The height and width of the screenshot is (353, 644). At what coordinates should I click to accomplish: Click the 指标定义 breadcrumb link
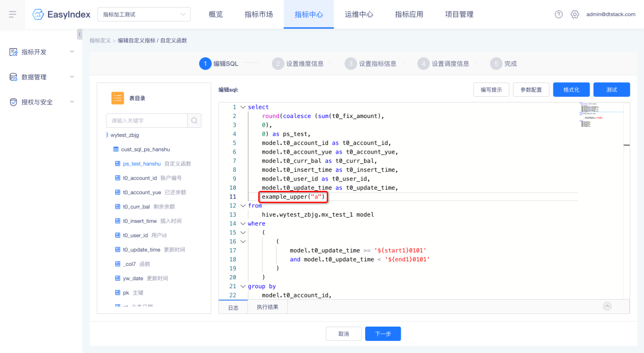point(100,40)
